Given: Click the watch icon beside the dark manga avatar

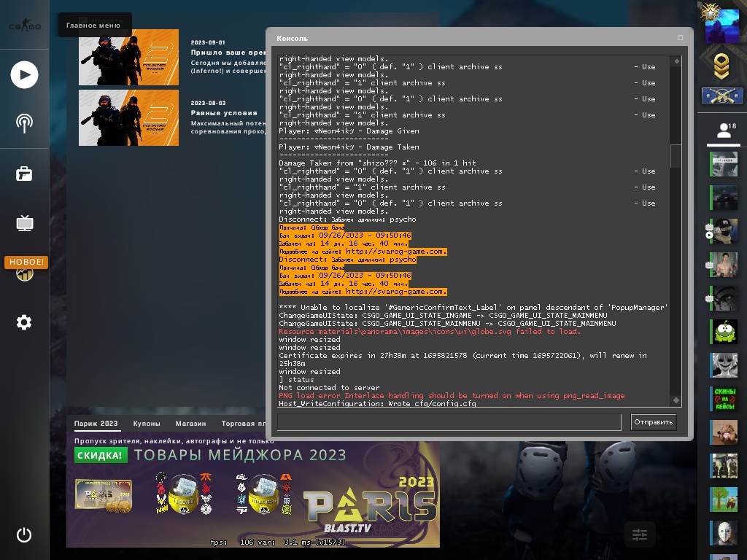Looking at the screenshot, I should (x=709, y=298).
